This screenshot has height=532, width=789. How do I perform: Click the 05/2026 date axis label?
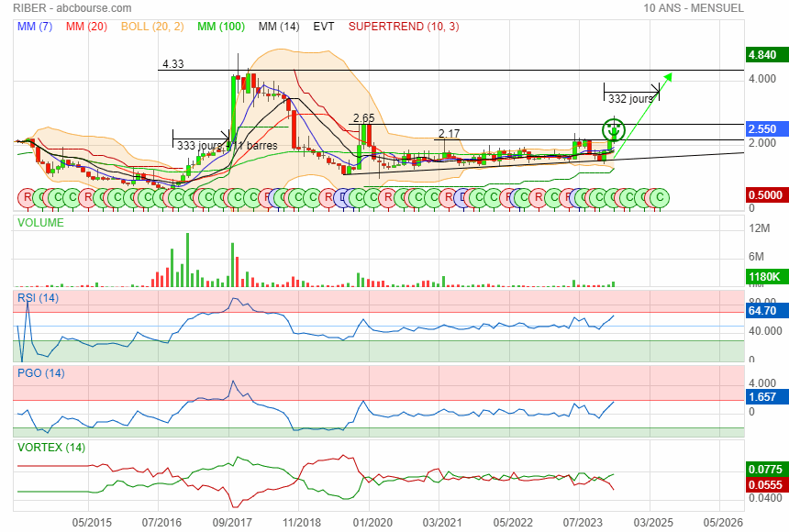(x=723, y=523)
